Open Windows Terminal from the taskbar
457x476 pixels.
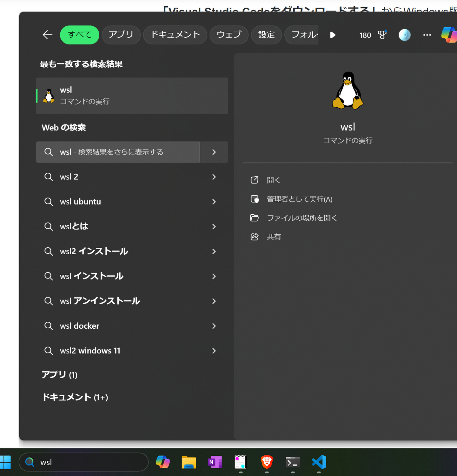(293, 462)
